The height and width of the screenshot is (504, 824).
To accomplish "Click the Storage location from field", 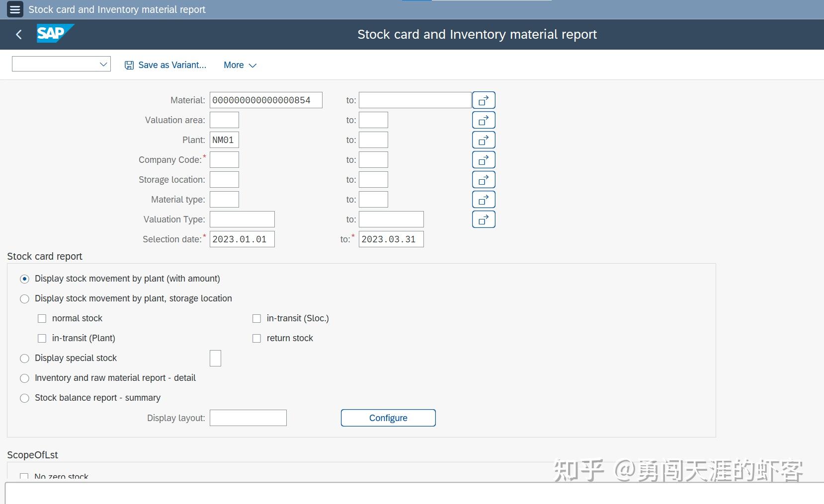I will click(x=224, y=180).
